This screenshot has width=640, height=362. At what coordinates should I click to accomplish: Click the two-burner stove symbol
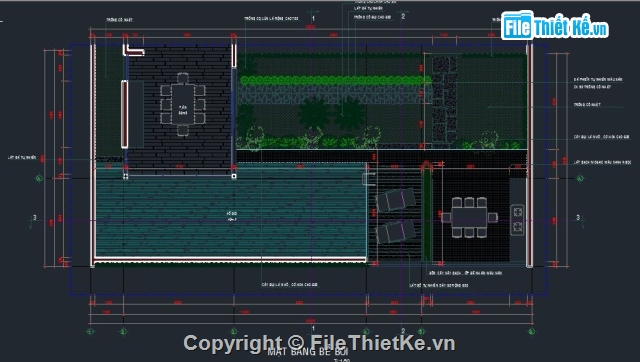coord(518,219)
